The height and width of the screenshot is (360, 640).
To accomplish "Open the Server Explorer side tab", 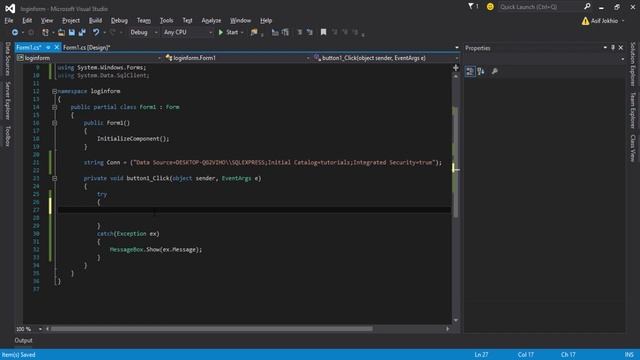I will pyautogui.click(x=8, y=100).
